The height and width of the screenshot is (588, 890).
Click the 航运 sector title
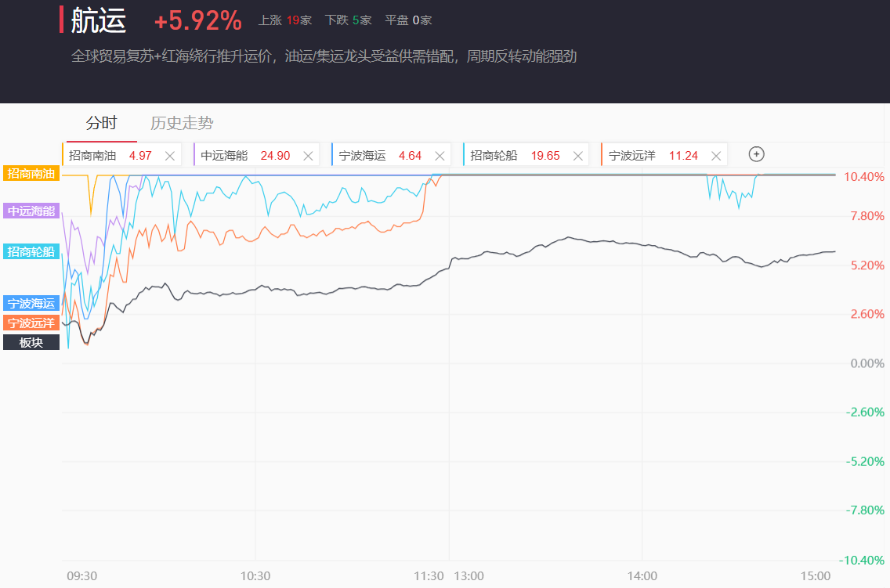(98, 21)
